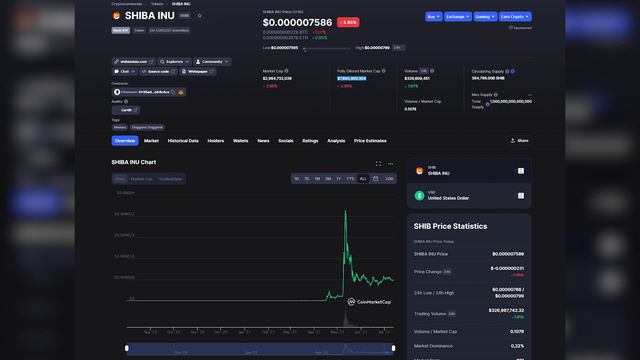Select the Doggone Doggerel tag
Viewport: 640px width, 360px height.
(147, 127)
